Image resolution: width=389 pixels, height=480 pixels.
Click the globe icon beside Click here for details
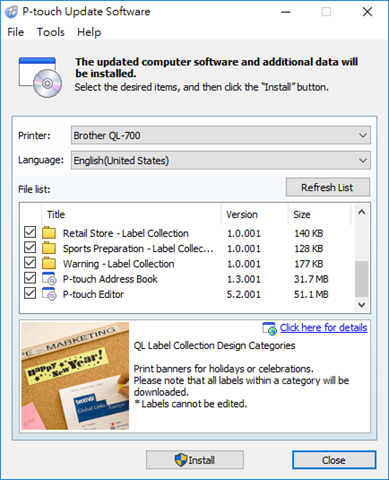269,328
